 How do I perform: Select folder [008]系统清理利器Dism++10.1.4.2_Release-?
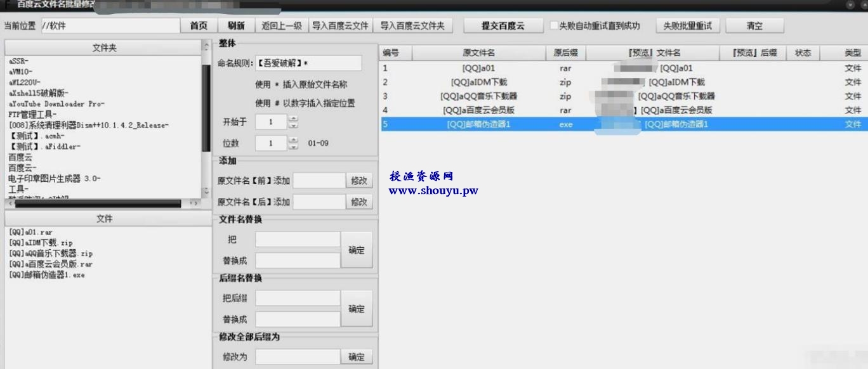pos(89,126)
